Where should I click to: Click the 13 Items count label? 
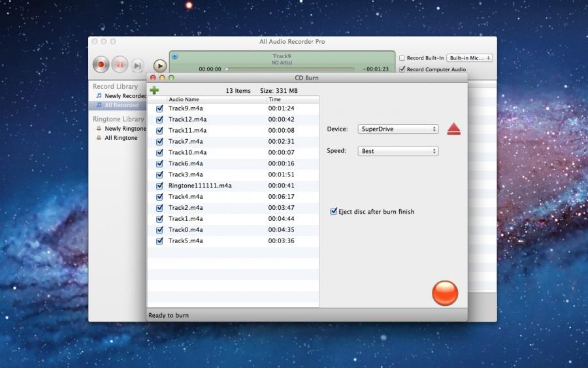click(x=238, y=90)
